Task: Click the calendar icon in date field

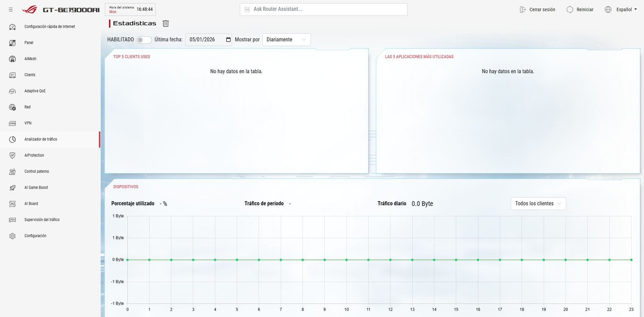Action: [228, 40]
